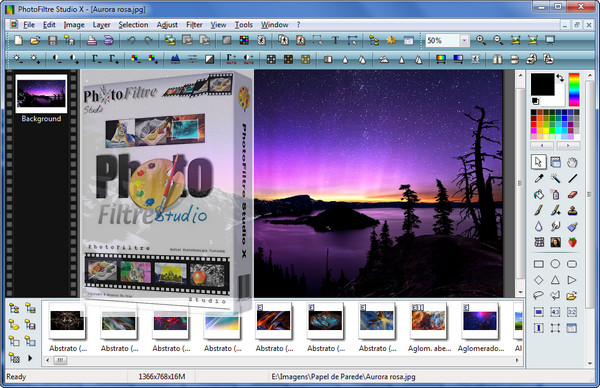Open the Selection menu
The image size is (600, 388).
[x=133, y=25]
